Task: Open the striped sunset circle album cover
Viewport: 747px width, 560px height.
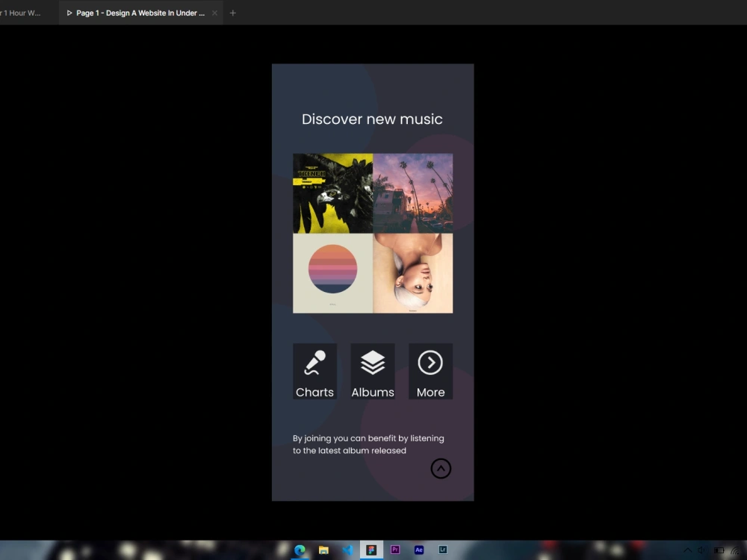Action: point(332,273)
